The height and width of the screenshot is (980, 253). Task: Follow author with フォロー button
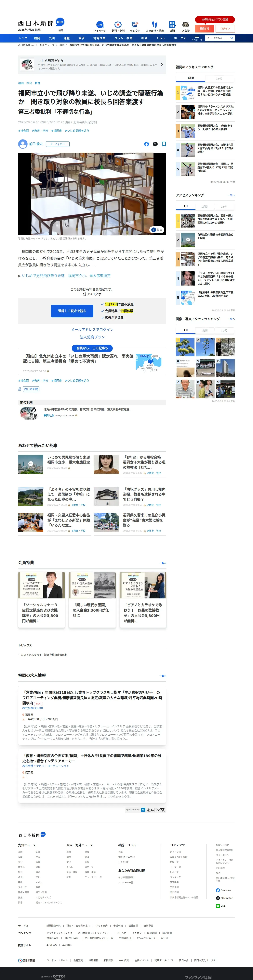coord(58,144)
